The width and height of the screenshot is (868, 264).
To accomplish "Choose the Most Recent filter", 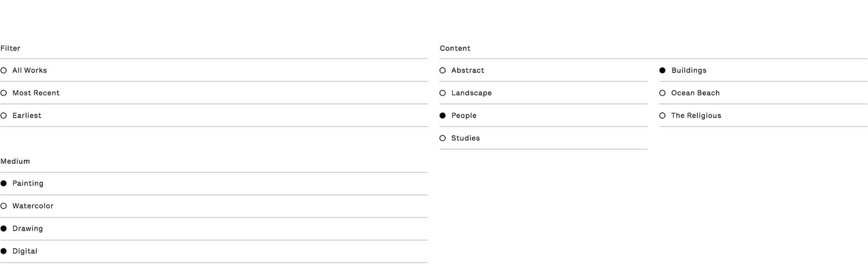I will pos(36,93).
